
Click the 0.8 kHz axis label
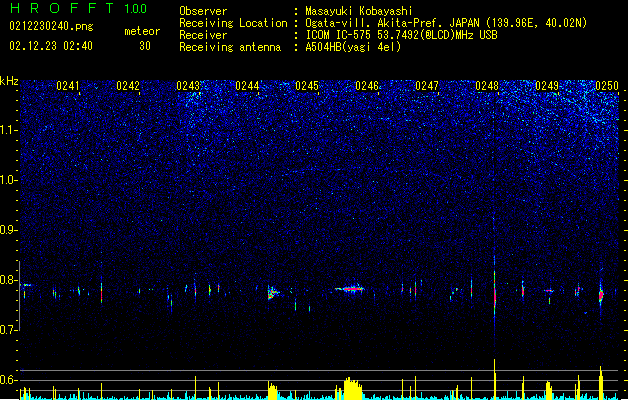pos(9,280)
